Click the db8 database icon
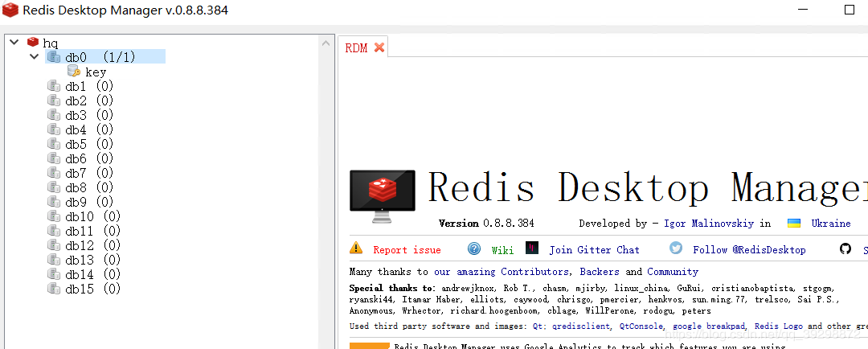This screenshot has height=349, width=868. [x=54, y=187]
